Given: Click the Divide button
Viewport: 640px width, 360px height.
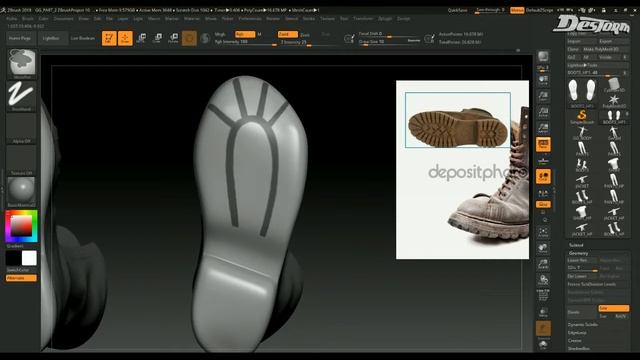Looking at the screenshot, I should tap(582, 312).
